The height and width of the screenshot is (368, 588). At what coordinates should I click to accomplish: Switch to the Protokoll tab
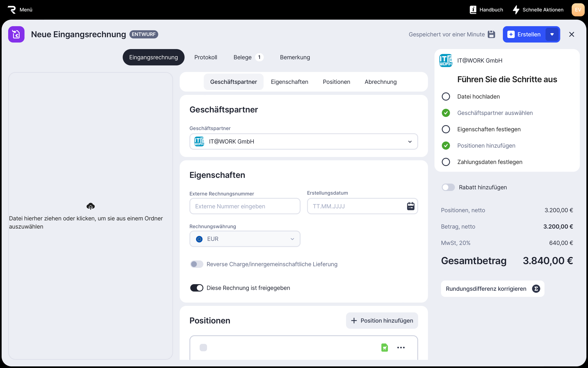click(x=205, y=57)
